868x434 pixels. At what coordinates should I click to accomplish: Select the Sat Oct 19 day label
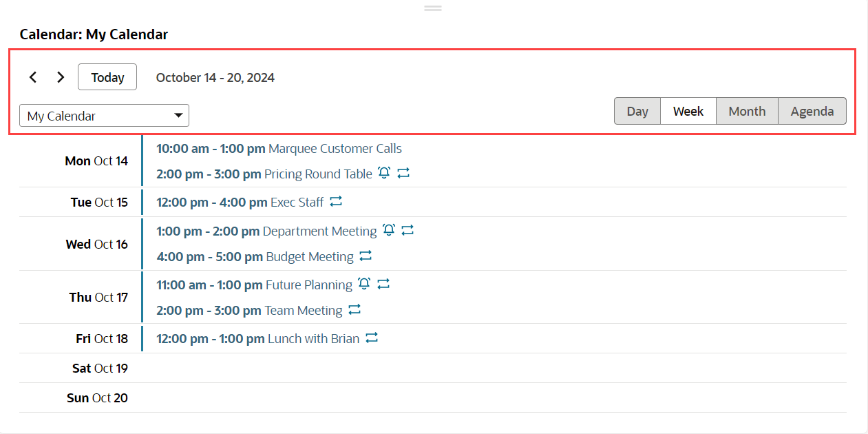[x=100, y=369]
